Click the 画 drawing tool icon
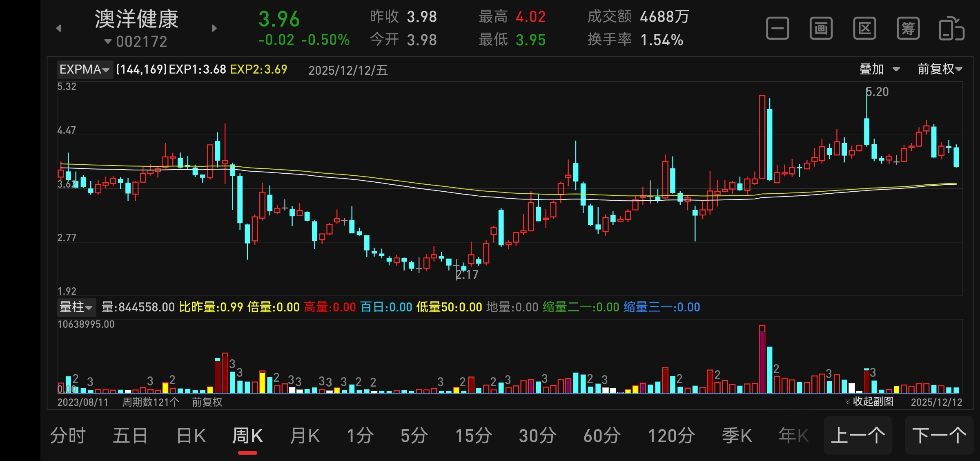This screenshot has height=461, width=980. 821,29
